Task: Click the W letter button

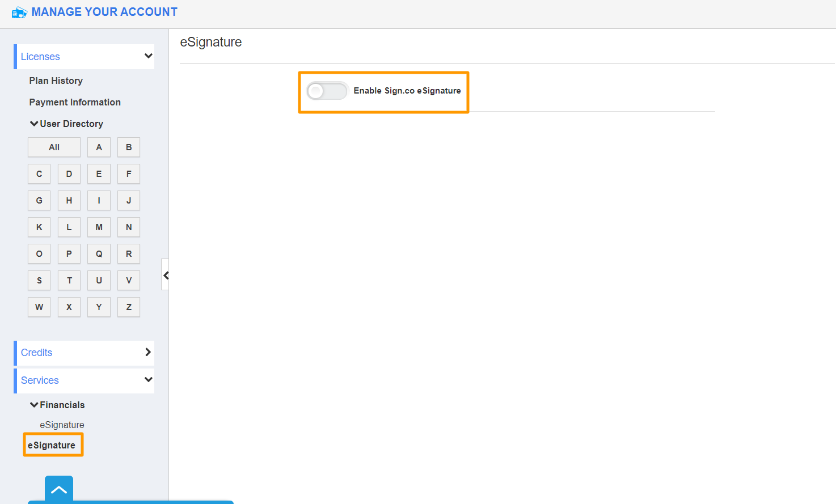Action: [39, 307]
